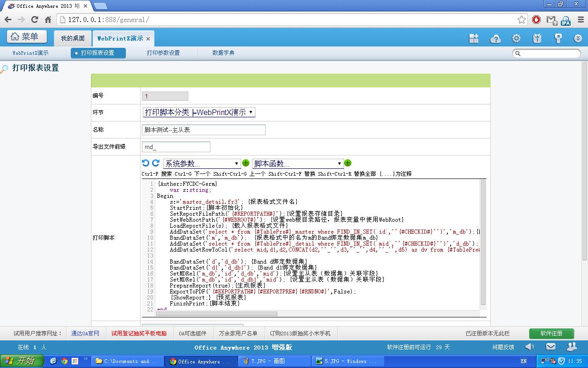The width and height of the screenshot is (588, 368).
Task: Open 打印参数设置 submenu item
Action: [163, 53]
